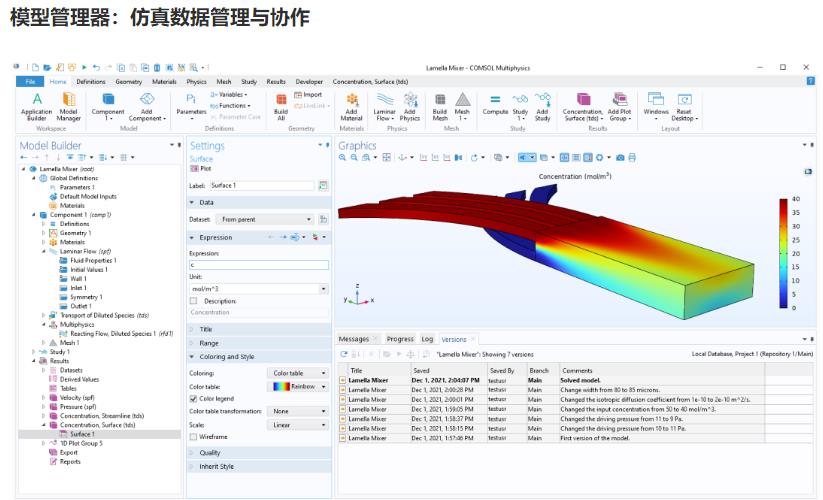Click the Windows layout icon
This screenshot has width=823, height=500.
click(656, 100)
